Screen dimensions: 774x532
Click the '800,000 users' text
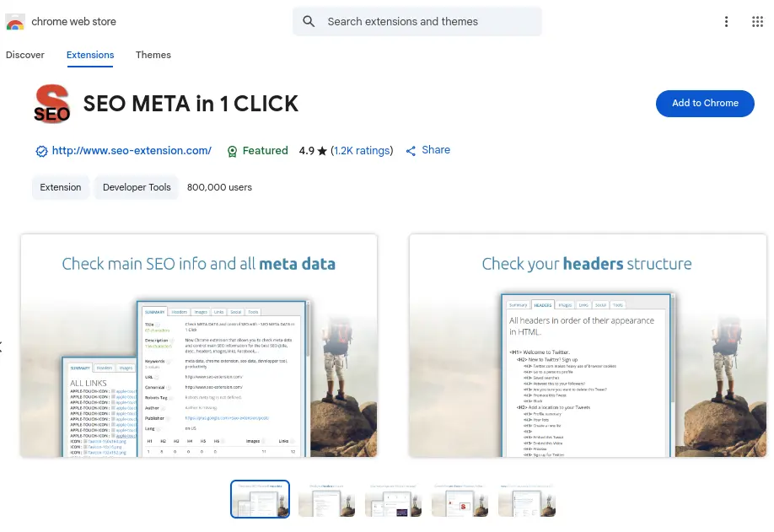click(x=219, y=187)
